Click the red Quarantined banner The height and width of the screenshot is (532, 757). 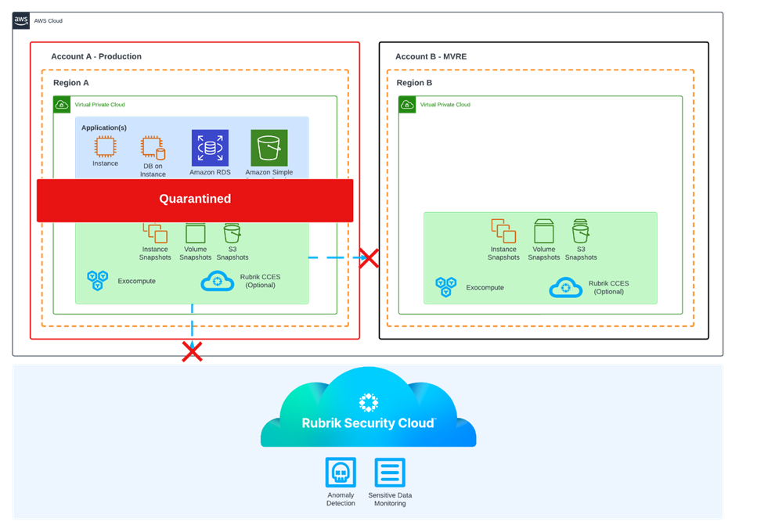click(195, 199)
